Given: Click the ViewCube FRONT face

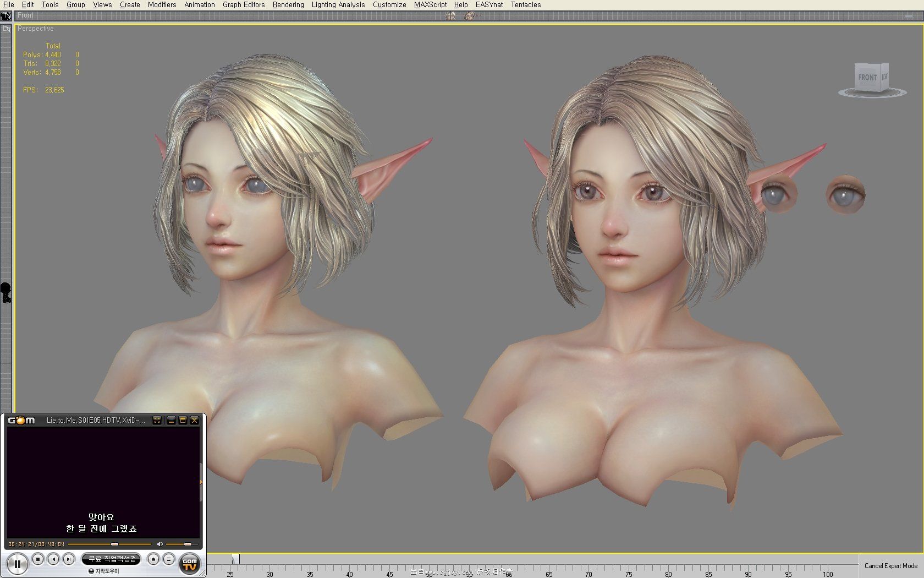Looking at the screenshot, I should pos(868,77).
